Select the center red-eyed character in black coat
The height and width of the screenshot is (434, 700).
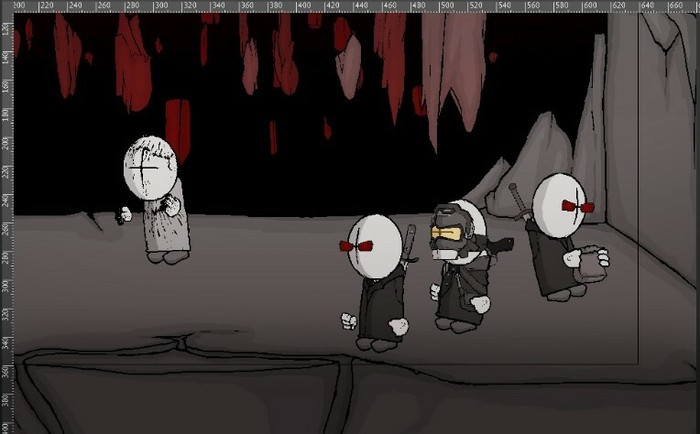pyautogui.click(x=377, y=283)
